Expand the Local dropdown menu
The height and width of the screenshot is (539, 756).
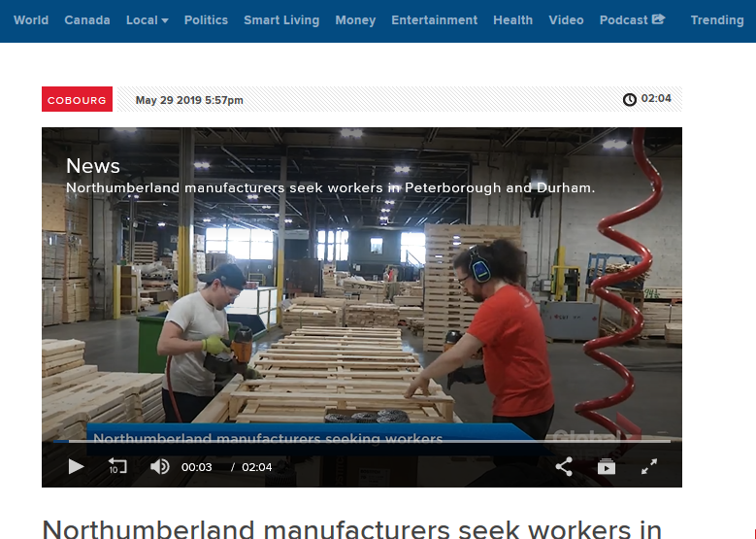click(148, 20)
